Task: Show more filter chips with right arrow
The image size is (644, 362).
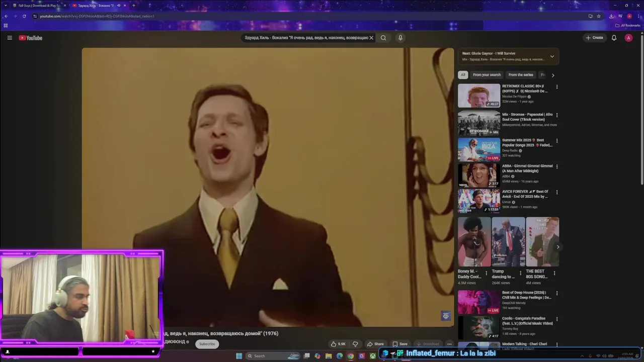Action: [x=552, y=75]
